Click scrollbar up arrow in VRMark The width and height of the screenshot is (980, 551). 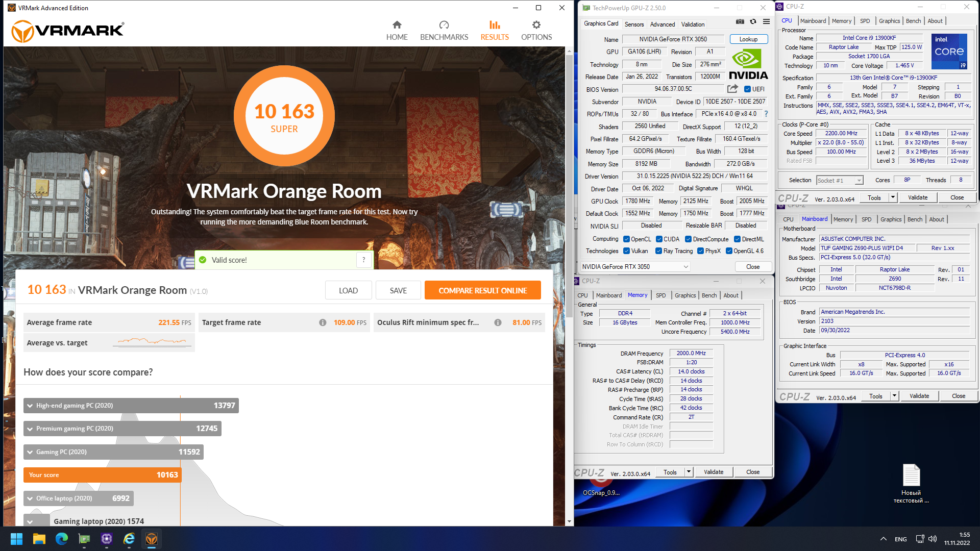569,51
